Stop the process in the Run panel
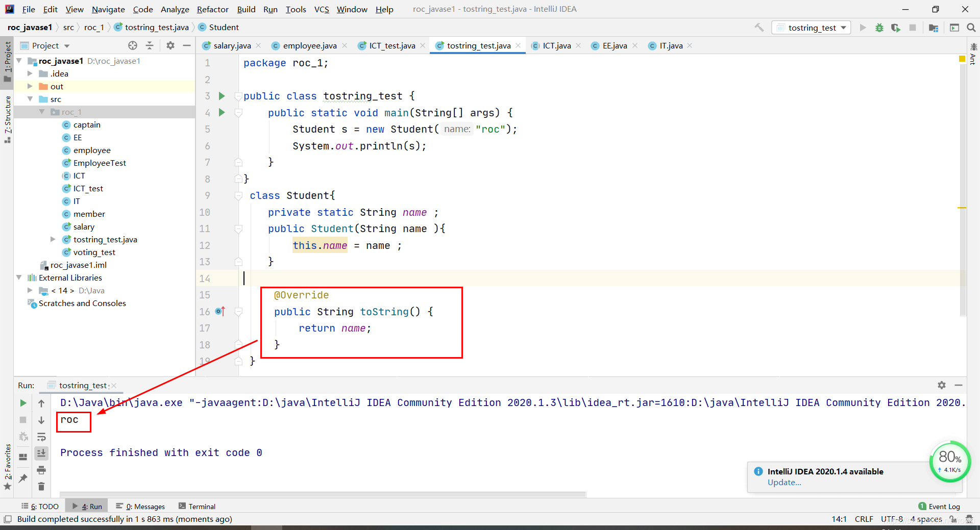This screenshot has height=530, width=980. point(23,420)
